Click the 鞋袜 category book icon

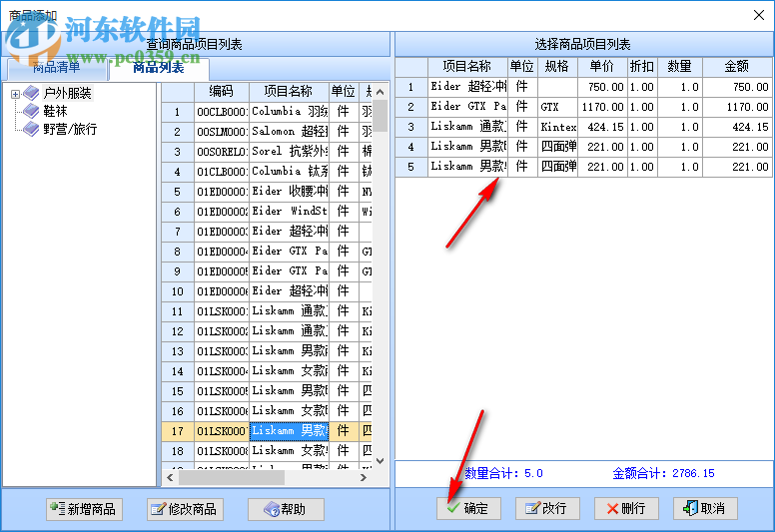(x=31, y=111)
